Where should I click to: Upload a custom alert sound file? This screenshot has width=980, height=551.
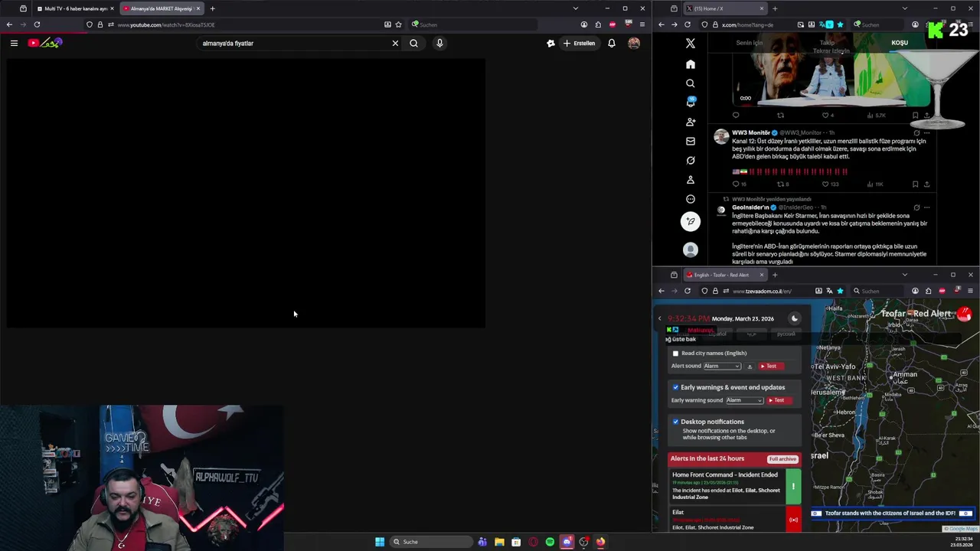tap(750, 366)
